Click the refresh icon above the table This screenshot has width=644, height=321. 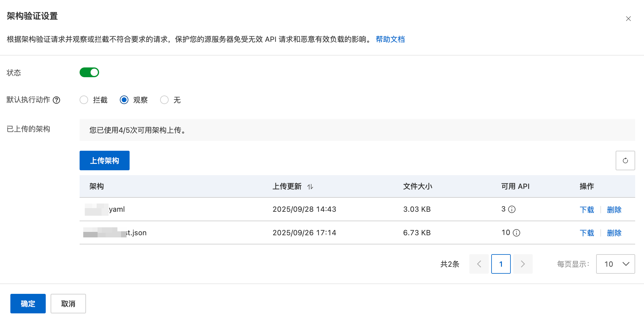pos(625,161)
